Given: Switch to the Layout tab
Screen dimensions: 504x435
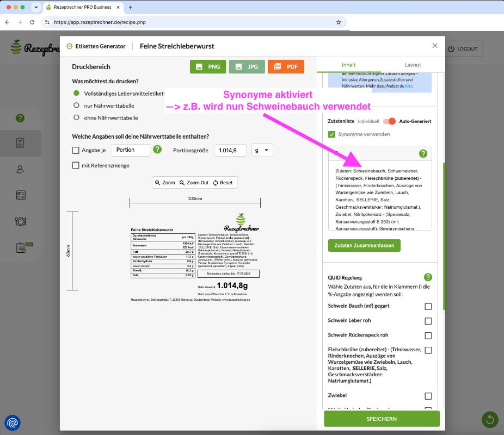Looking at the screenshot, I should 413,65.
